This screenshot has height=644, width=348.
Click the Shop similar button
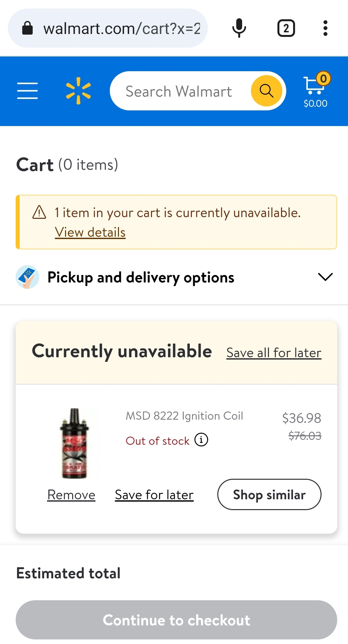tap(269, 494)
